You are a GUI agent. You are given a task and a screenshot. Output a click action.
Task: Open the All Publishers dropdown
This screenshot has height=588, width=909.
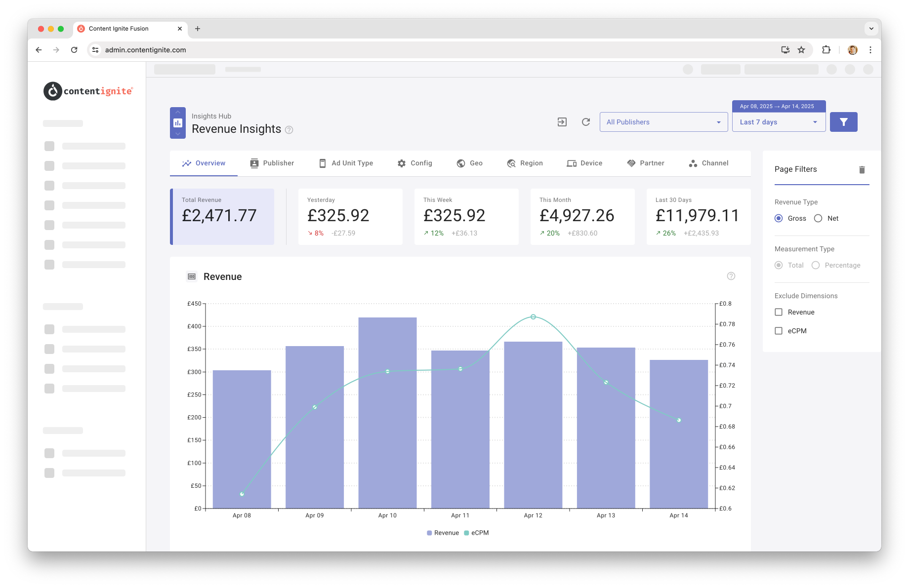coord(663,122)
